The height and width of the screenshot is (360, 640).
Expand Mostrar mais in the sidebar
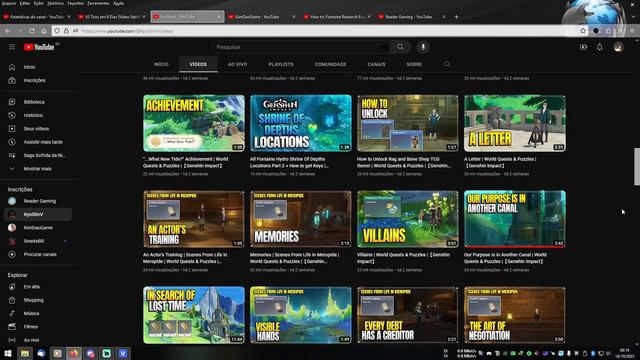pyautogui.click(x=38, y=169)
